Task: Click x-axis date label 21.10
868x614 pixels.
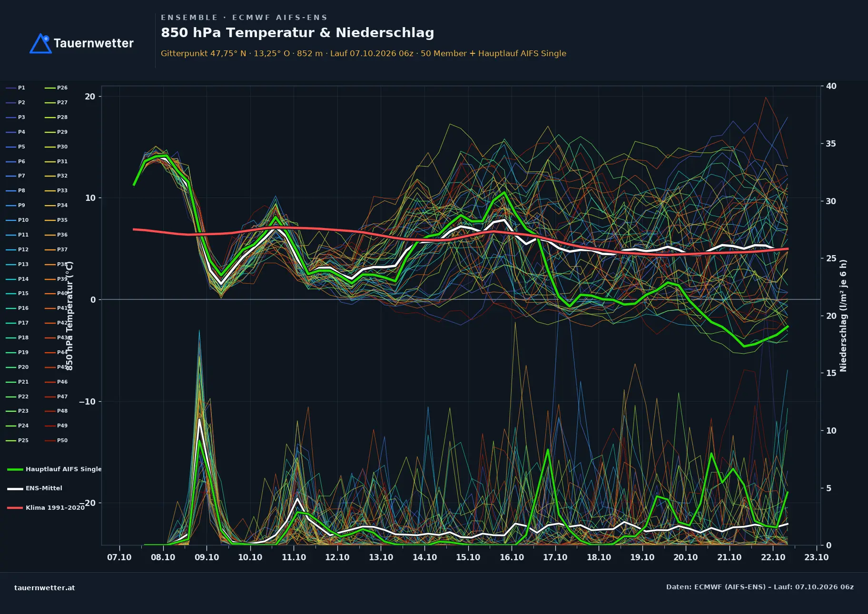Action: coord(729,557)
